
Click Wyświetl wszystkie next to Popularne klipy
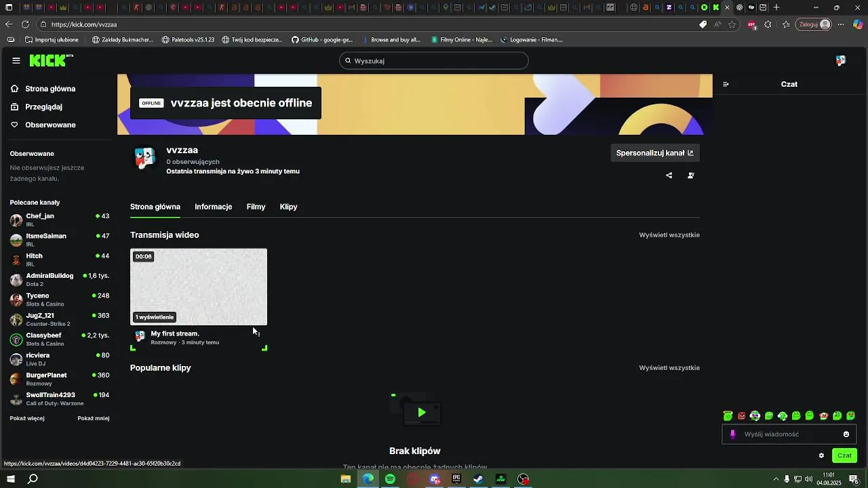[669, 368]
